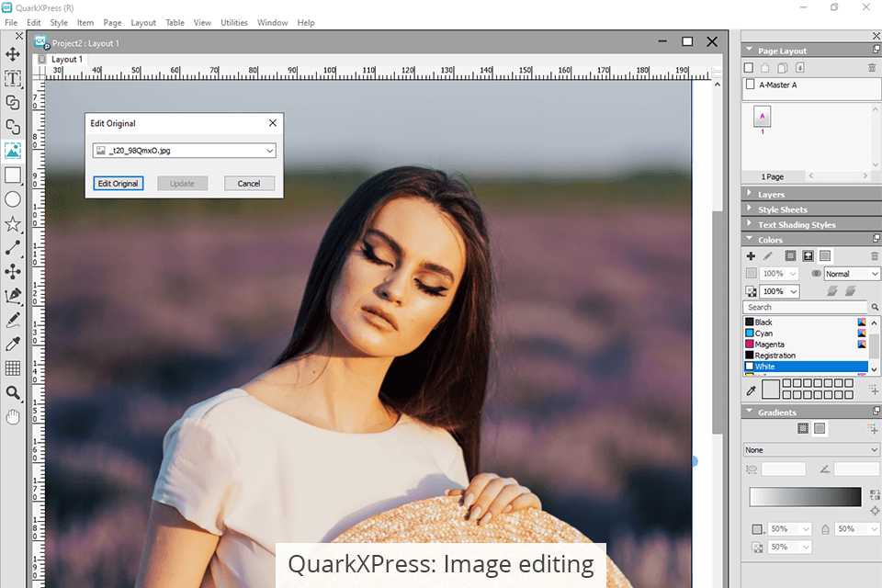882x588 pixels.
Task: Click Cancel in Edit Original dialog
Action: pyautogui.click(x=249, y=184)
